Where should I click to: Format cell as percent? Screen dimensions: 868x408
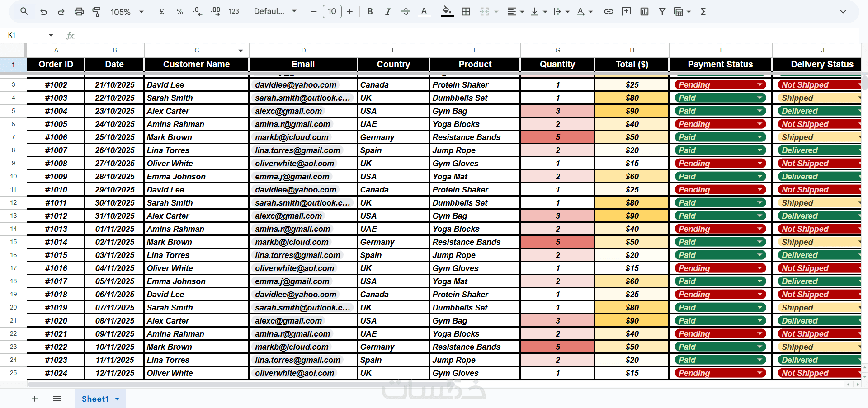coord(179,12)
